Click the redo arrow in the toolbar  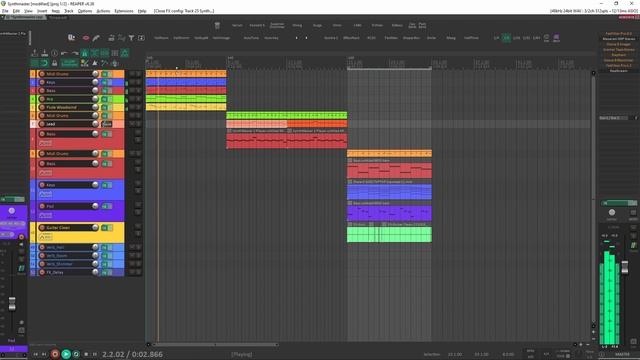coord(75,53)
